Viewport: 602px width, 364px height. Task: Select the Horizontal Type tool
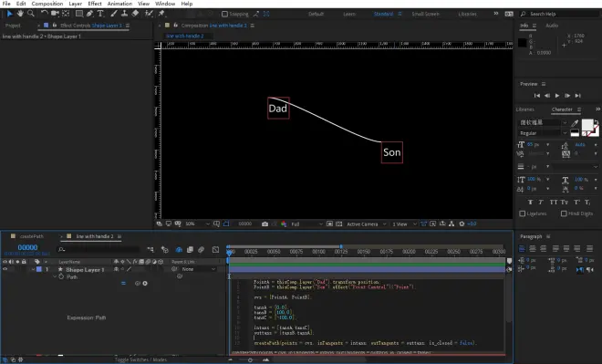[x=100, y=14]
